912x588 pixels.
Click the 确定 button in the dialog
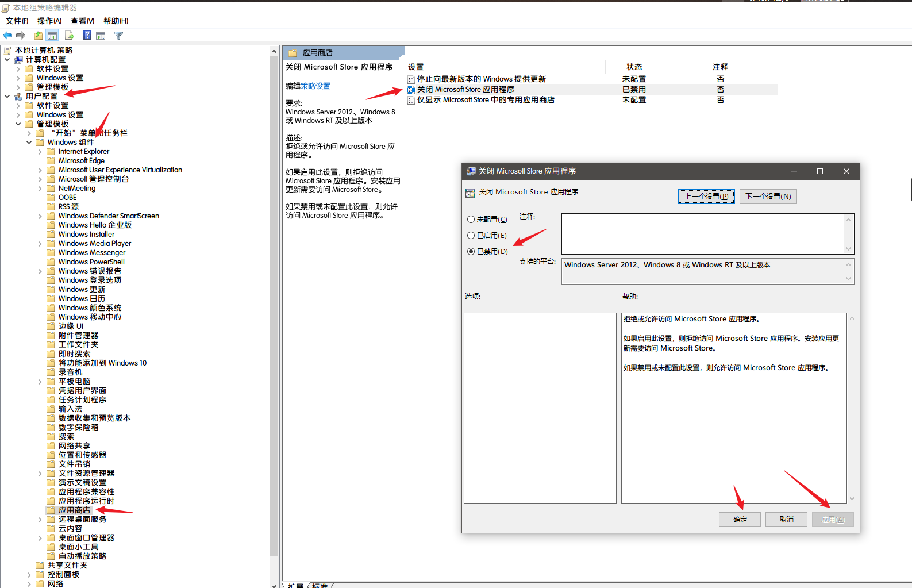click(x=740, y=520)
